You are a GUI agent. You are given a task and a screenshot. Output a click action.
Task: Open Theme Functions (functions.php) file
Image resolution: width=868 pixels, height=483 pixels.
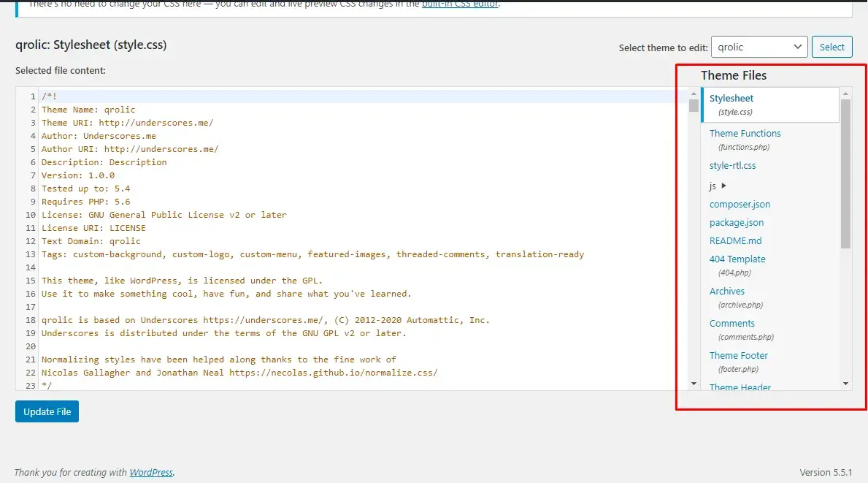point(745,134)
